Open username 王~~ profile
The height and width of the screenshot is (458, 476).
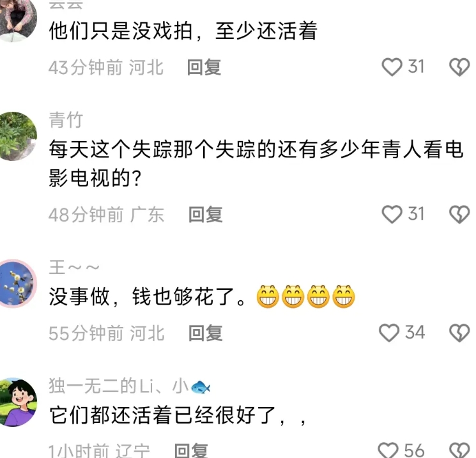(74, 268)
